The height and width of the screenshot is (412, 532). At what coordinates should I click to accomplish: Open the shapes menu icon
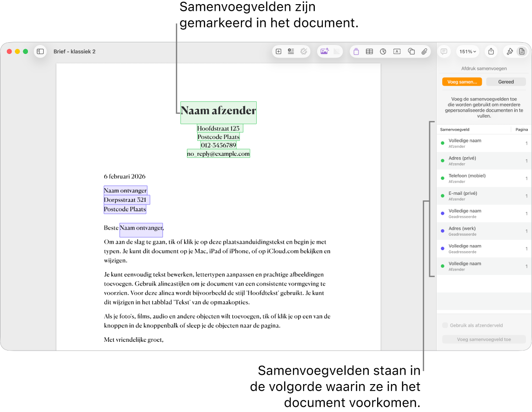411,52
